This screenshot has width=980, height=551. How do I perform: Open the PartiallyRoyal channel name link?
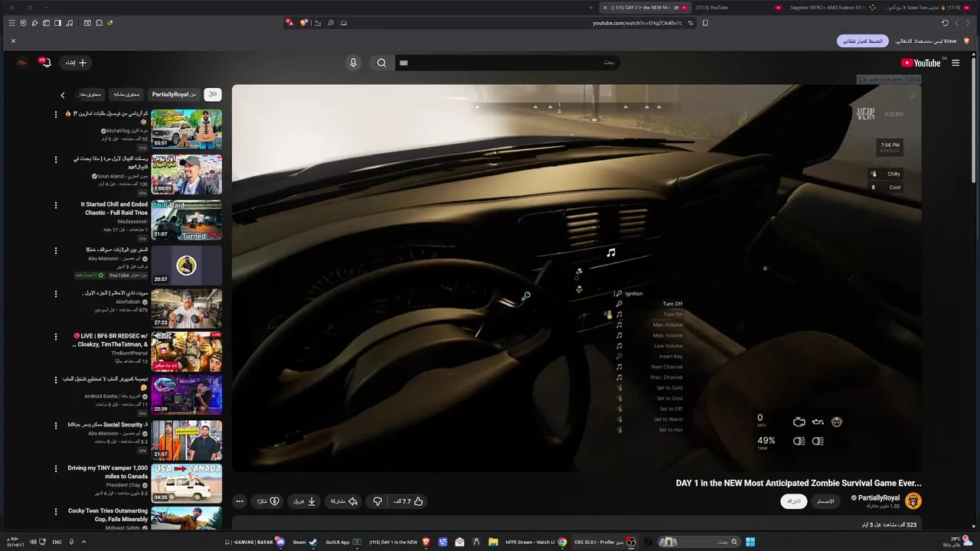click(879, 497)
